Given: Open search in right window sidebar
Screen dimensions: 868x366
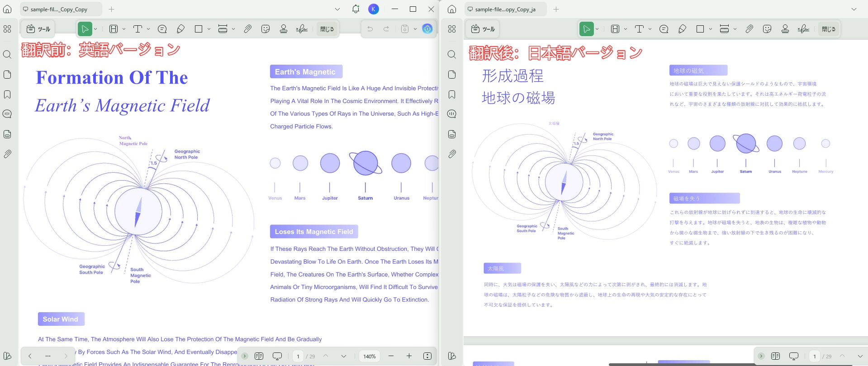Looking at the screenshot, I should (x=452, y=55).
